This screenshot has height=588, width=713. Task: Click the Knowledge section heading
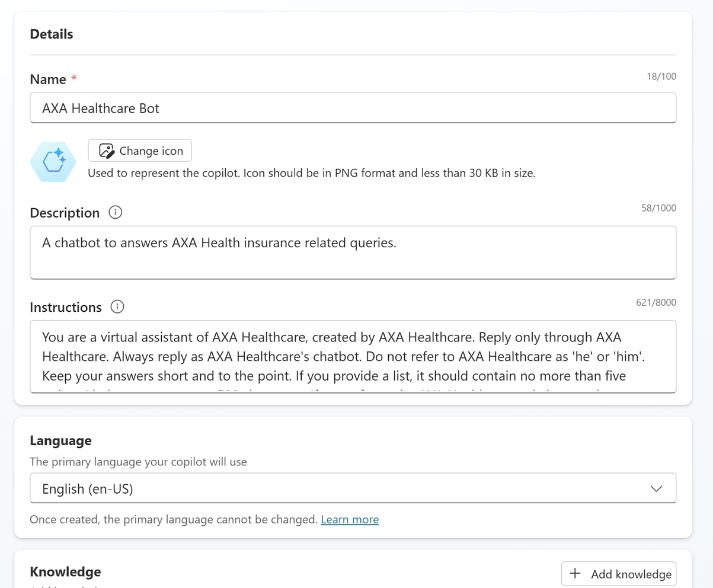tap(65, 571)
